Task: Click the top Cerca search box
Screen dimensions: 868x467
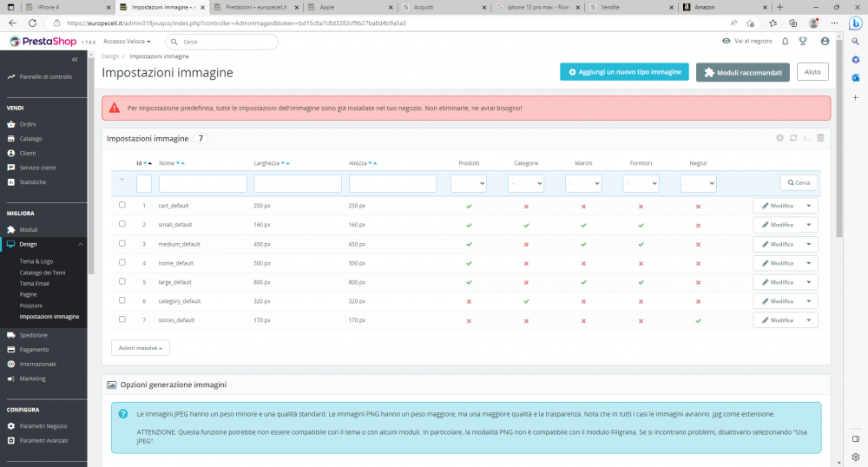Action: point(221,42)
